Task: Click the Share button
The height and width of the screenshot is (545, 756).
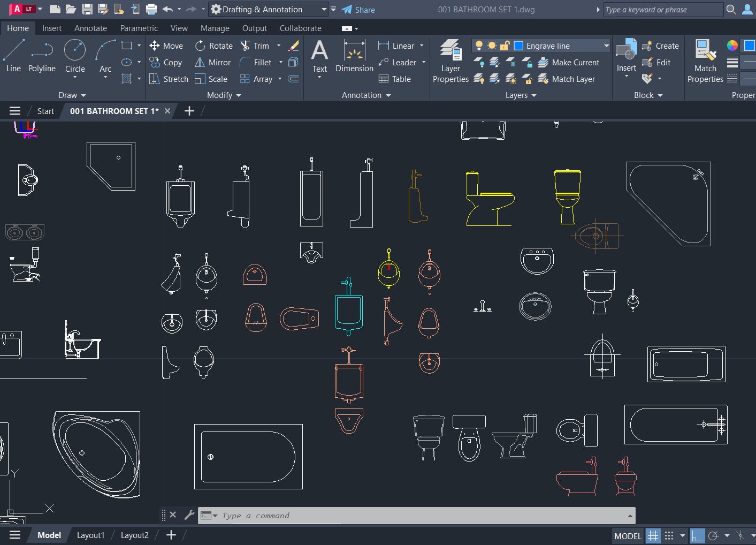Action: tap(360, 9)
